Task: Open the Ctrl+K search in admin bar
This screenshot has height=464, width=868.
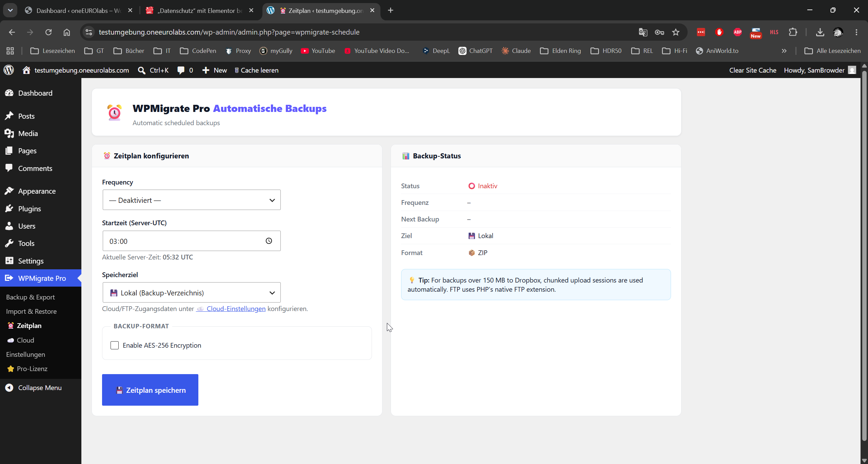Action: 153,70
